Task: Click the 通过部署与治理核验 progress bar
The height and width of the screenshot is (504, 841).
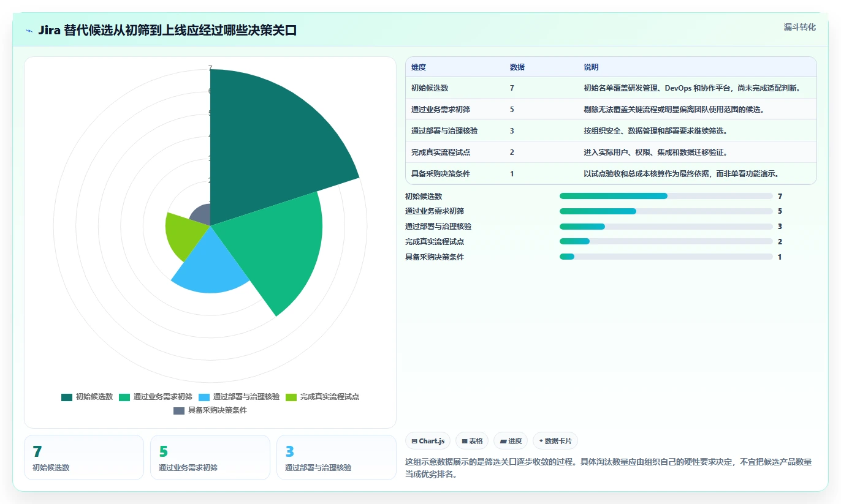Action: pyautogui.click(x=666, y=227)
